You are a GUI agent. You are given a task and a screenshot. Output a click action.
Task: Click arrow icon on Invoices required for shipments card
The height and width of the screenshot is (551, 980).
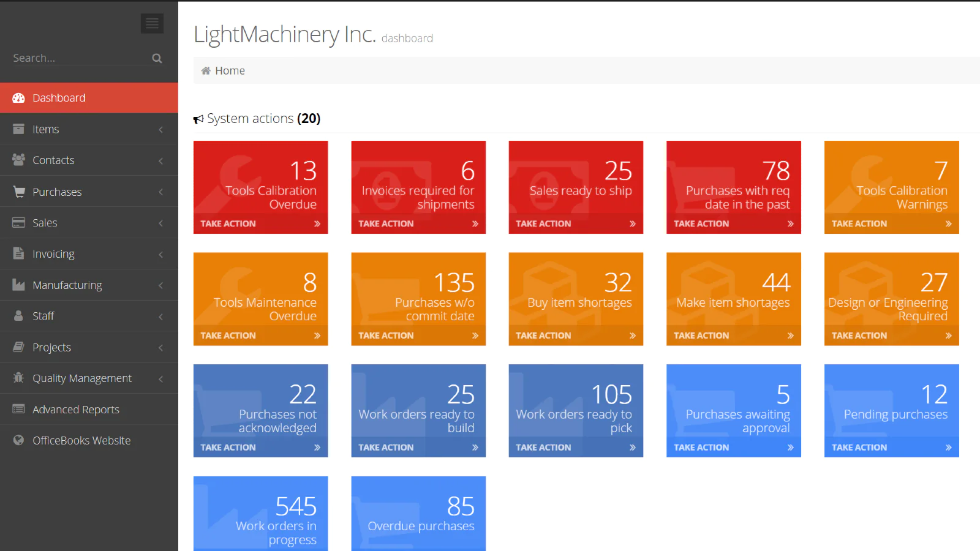475,224
